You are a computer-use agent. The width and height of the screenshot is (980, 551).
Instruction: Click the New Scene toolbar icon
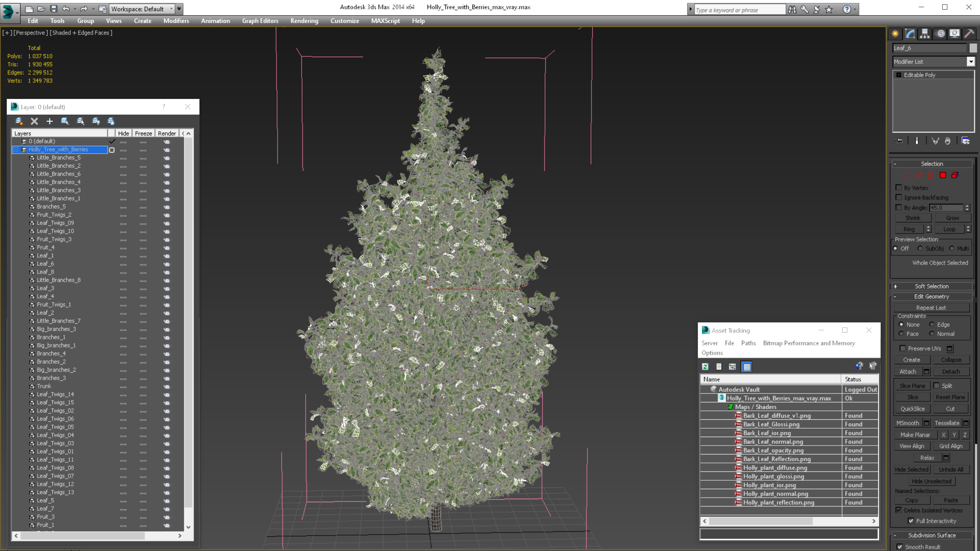coord(29,9)
